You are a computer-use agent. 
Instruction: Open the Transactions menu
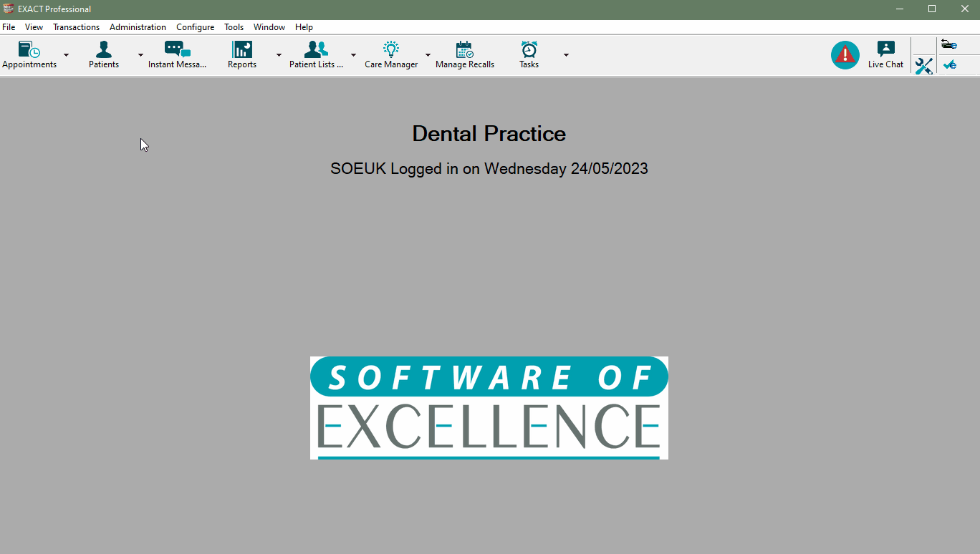[x=76, y=27]
